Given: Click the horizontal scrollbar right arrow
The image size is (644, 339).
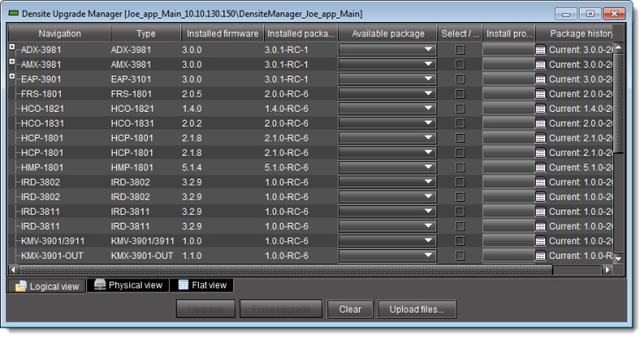Looking at the screenshot, I should click(607, 270).
